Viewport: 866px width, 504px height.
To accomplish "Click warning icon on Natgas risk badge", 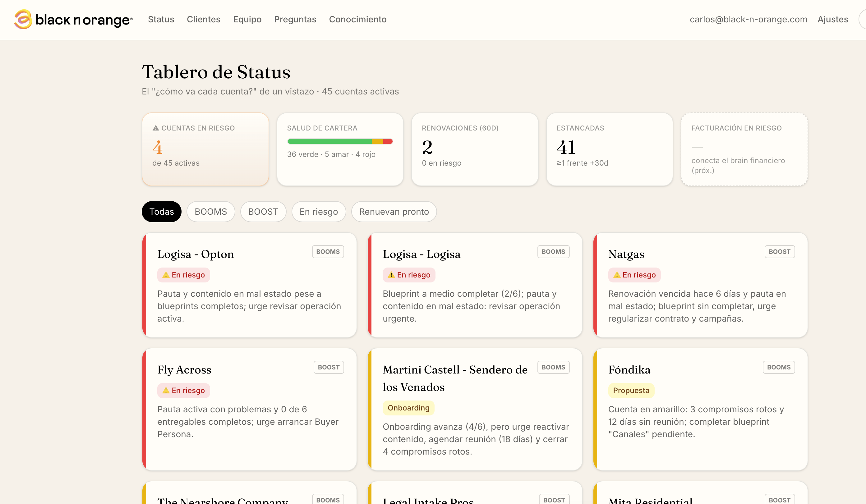I will point(617,275).
